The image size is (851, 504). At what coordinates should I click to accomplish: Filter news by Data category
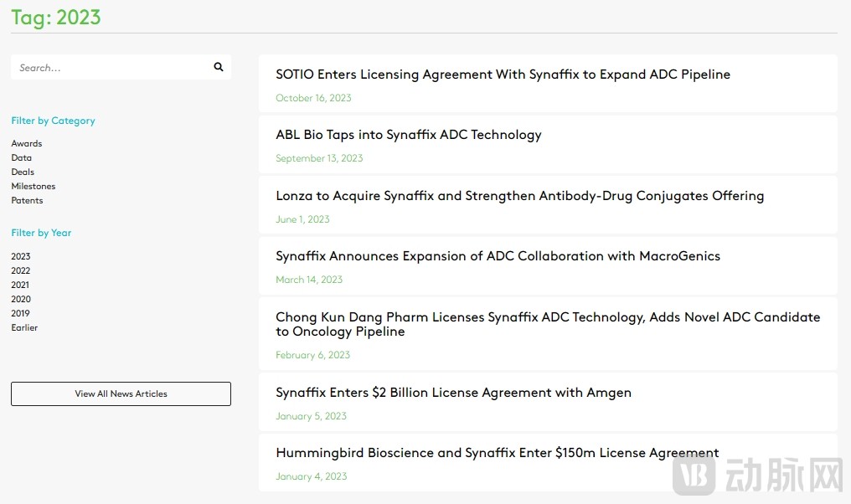(22, 157)
